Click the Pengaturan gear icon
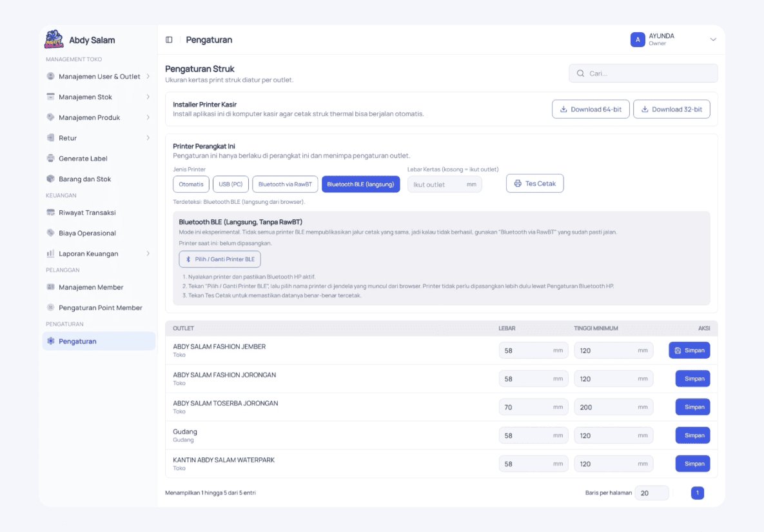 51,341
